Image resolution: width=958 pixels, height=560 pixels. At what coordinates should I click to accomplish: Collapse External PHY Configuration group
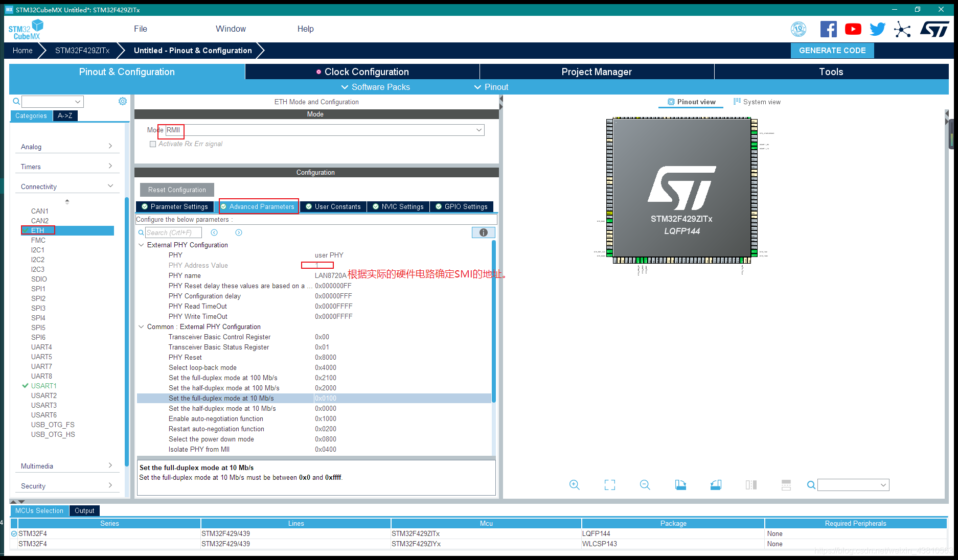142,245
